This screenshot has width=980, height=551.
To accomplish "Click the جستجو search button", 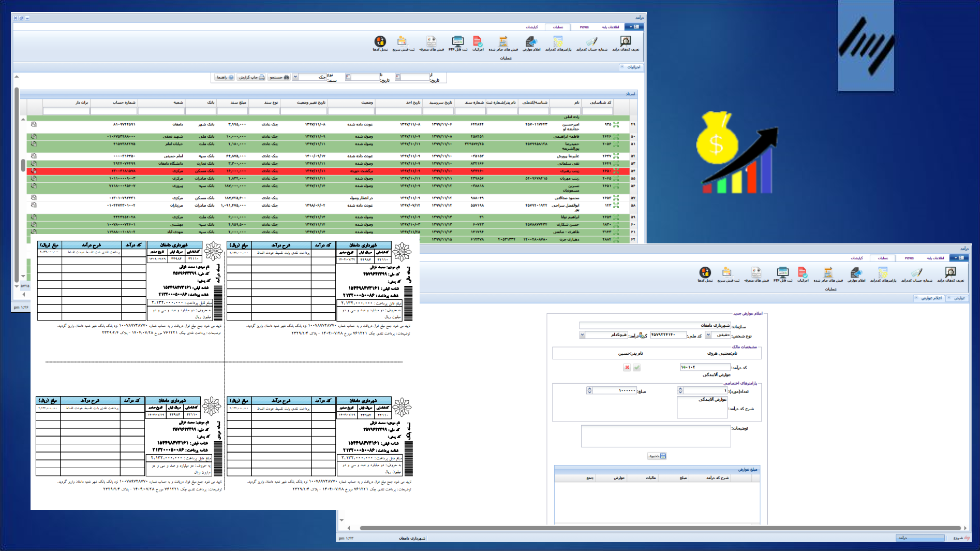I will point(279,77).
